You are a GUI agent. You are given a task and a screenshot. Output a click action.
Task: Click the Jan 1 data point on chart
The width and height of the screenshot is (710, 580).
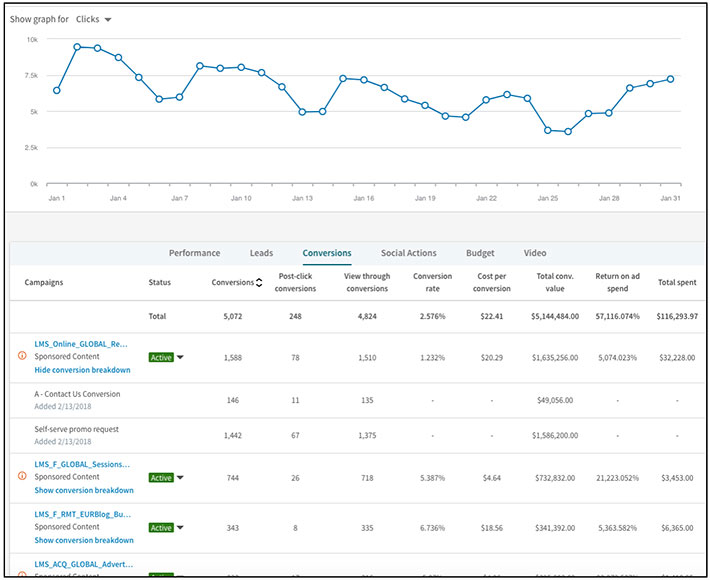(57, 90)
